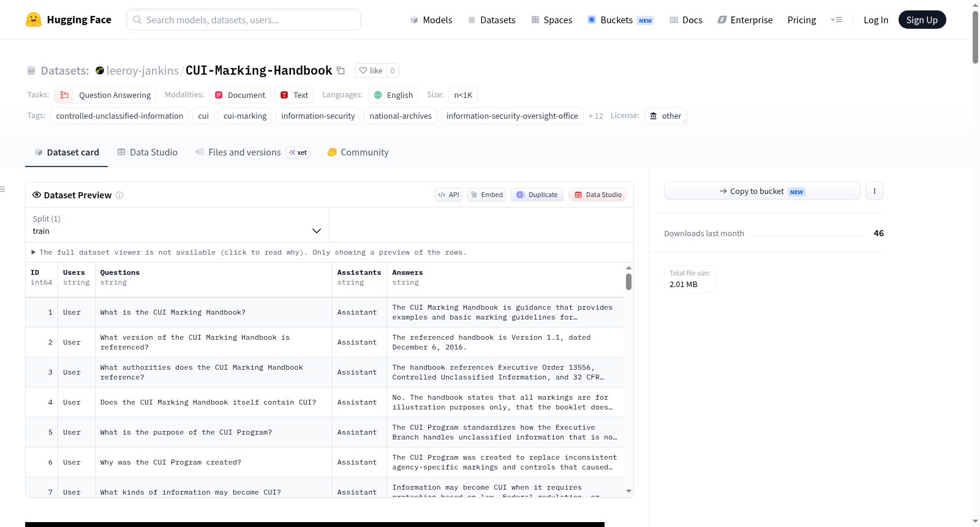
Task: Click the CUI-Marking-Handbook dataset title
Action: coord(259,70)
